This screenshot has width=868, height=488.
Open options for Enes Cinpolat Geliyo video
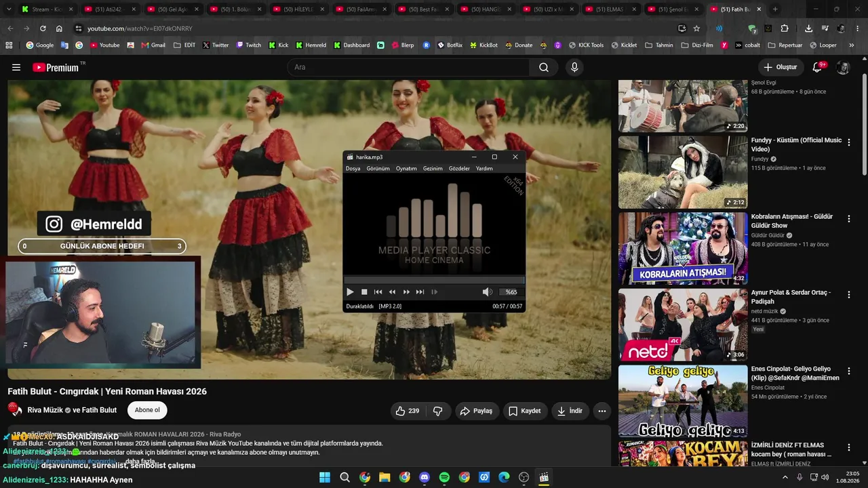click(848, 371)
